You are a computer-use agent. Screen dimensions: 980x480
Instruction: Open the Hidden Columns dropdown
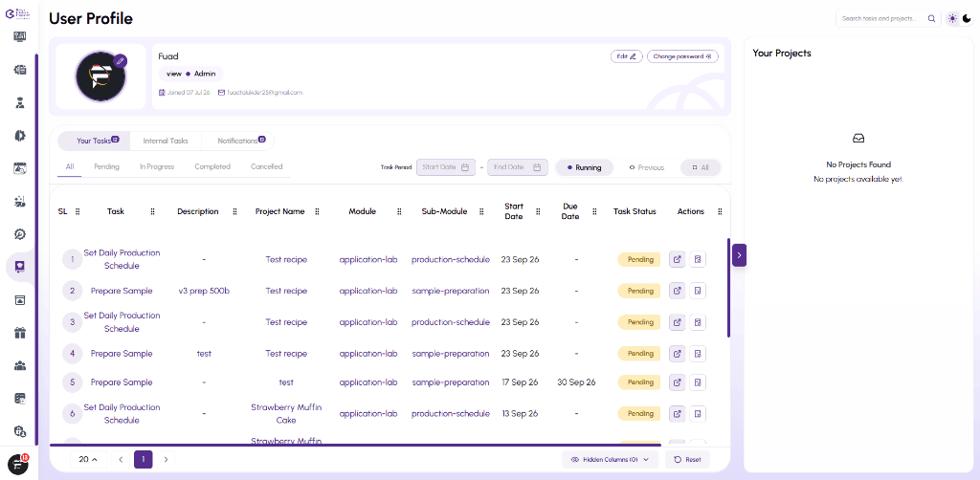611,459
